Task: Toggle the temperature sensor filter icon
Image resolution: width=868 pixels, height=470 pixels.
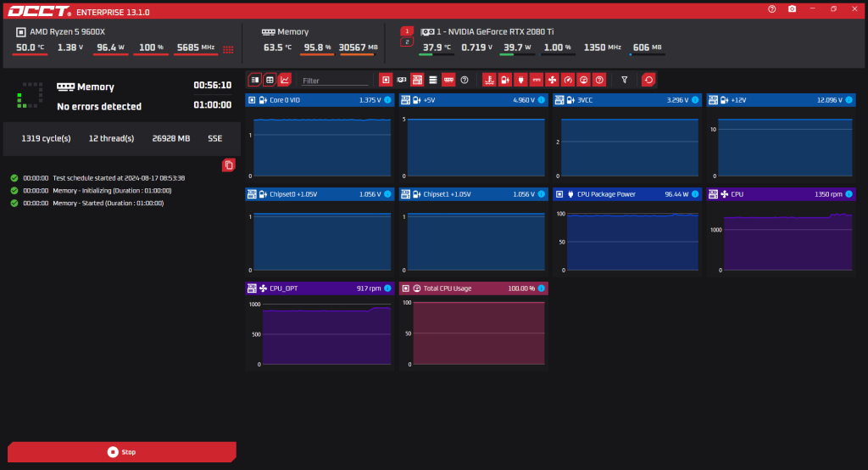Action: click(489, 80)
